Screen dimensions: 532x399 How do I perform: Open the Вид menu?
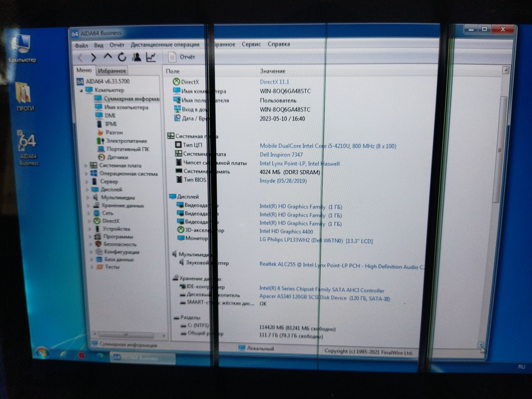coord(99,45)
